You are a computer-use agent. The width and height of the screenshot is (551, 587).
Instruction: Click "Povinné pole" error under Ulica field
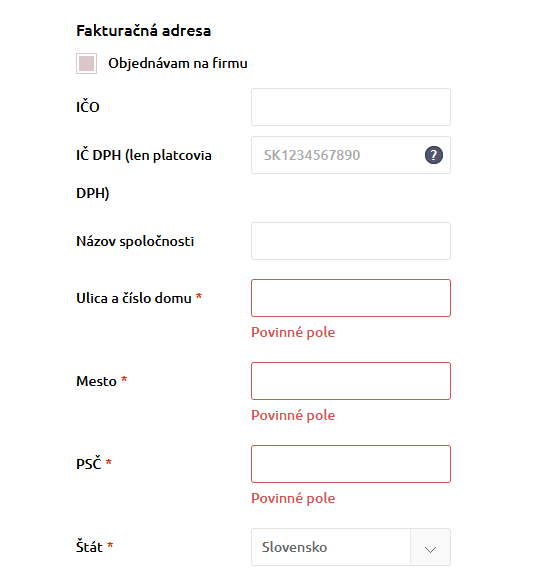click(x=293, y=332)
